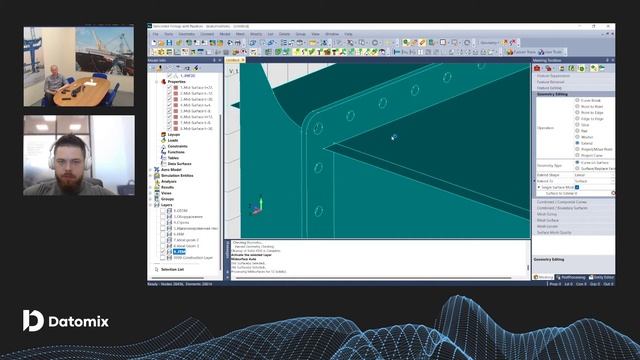640x360 pixels.
Task: Click the User Tools toolbar item
Action: [x=550, y=52]
